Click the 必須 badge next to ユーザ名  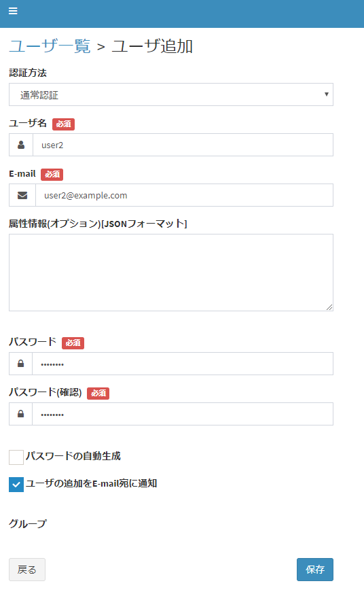(x=63, y=124)
